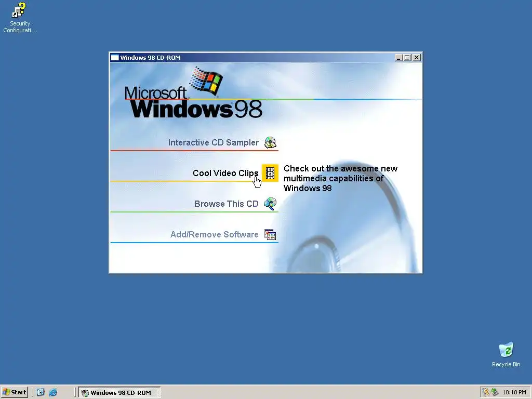Select the Browse This CD link
Viewport: 532px width, 399px height.
(227, 204)
